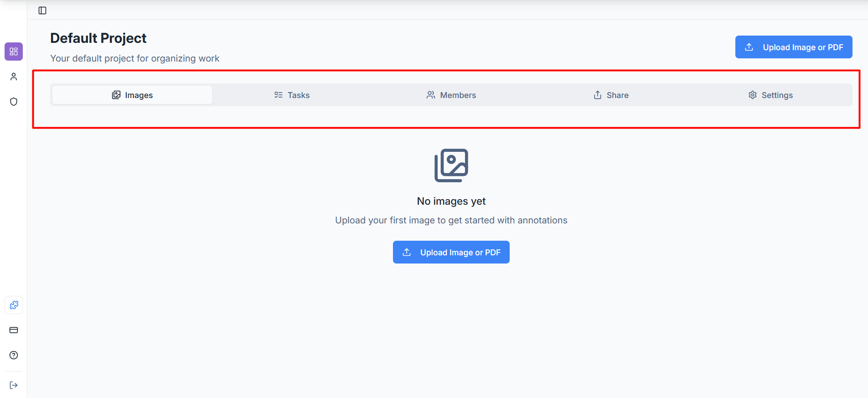The width and height of the screenshot is (868, 398).
Task: Toggle the sidebar panel icon
Action: click(x=42, y=10)
